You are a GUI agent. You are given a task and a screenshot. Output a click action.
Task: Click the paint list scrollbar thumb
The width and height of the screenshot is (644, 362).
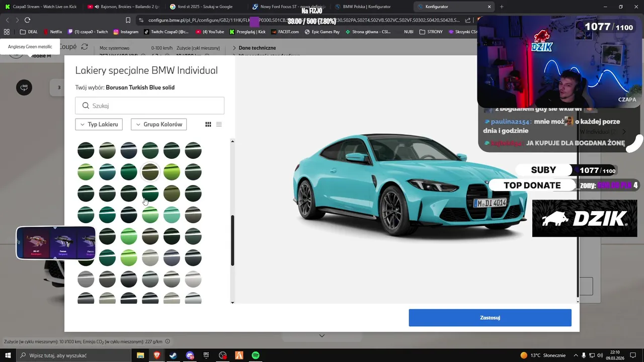(232, 240)
